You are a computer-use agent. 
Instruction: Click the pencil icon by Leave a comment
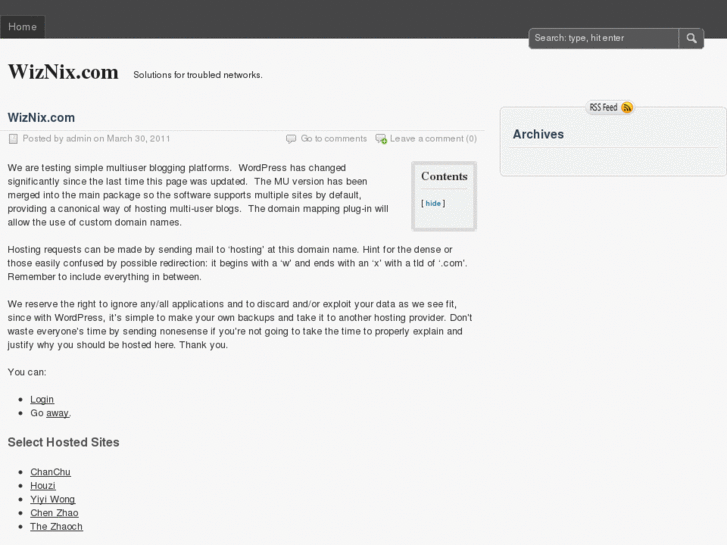(381, 139)
